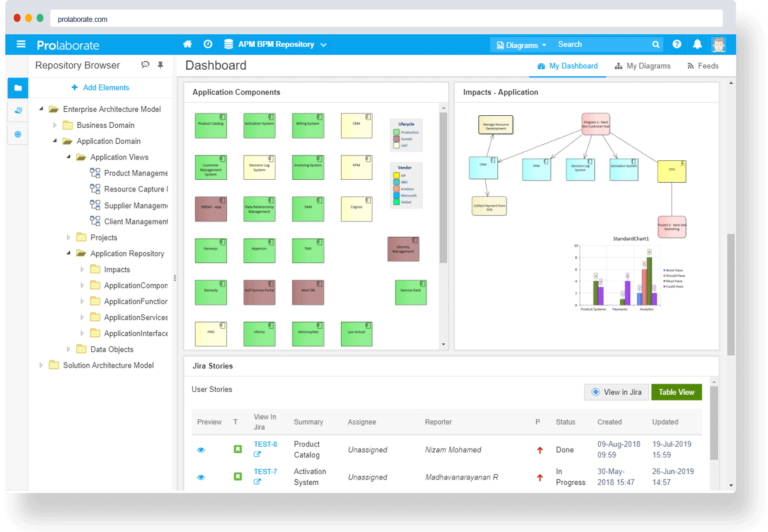
Task: Select folder icon in left sidebar
Action: (18, 88)
